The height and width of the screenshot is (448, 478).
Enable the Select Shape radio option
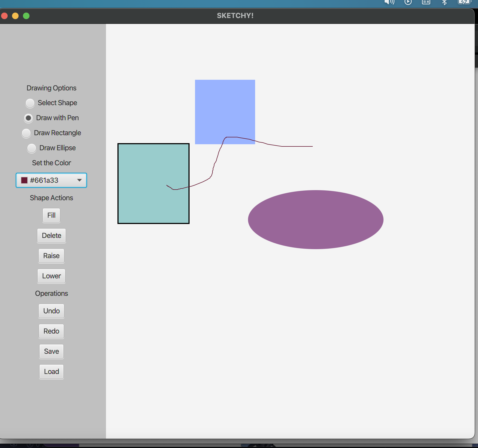tap(30, 103)
